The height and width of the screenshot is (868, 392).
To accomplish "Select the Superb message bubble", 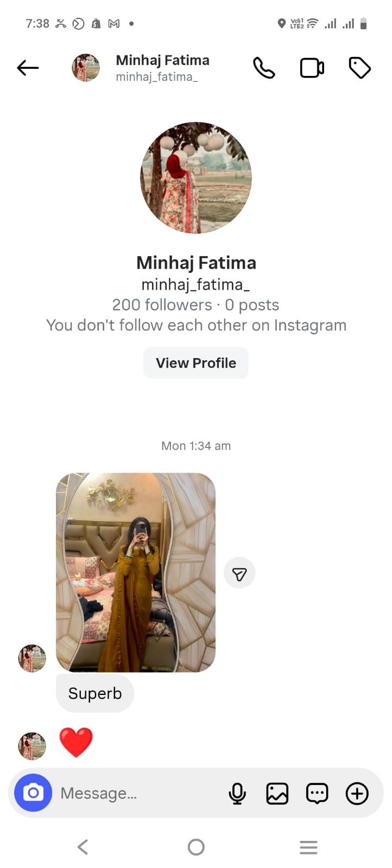I will pyautogui.click(x=95, y=693).
